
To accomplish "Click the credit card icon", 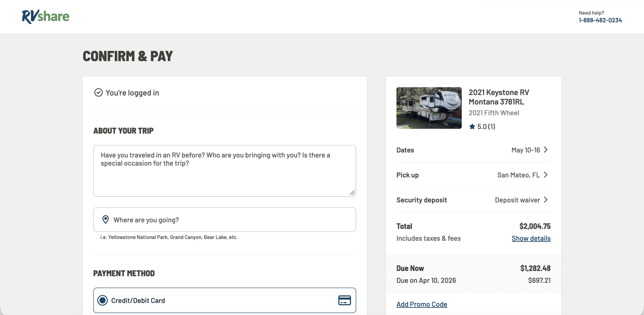I will coord(344,300).
